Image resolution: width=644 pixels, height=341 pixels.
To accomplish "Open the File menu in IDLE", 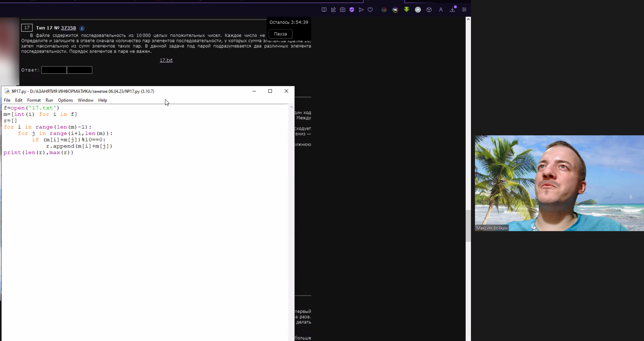I will coord(7,100).
